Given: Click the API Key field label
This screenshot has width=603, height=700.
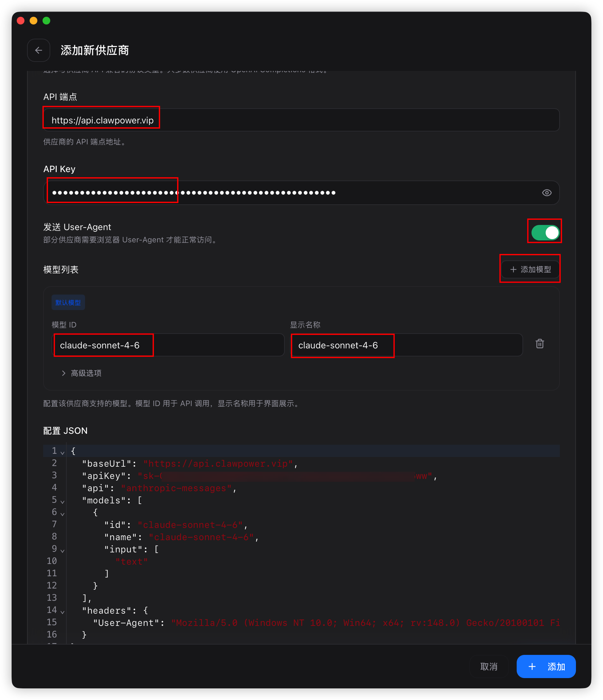Looking at the screenshot, I should click(59, 169).
